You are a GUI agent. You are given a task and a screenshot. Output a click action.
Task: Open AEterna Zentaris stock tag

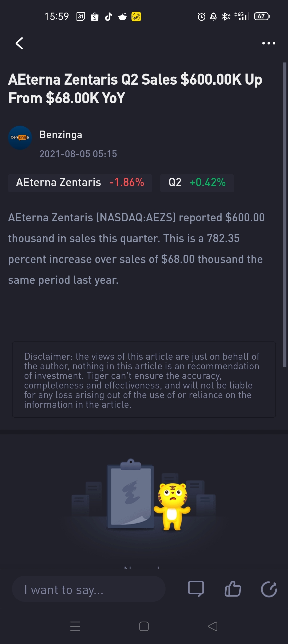coord(80,183)
